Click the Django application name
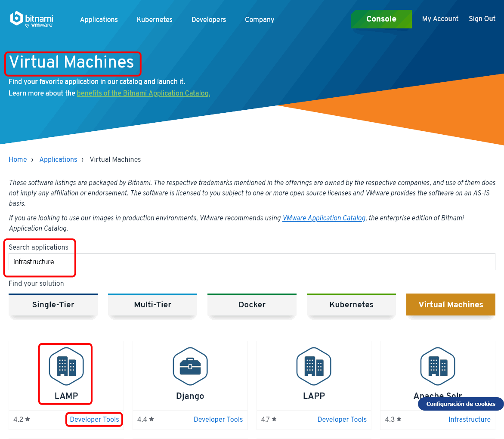The height and width of the screenshot is (439, 504). pyautogui.click(x=190, y=396)
